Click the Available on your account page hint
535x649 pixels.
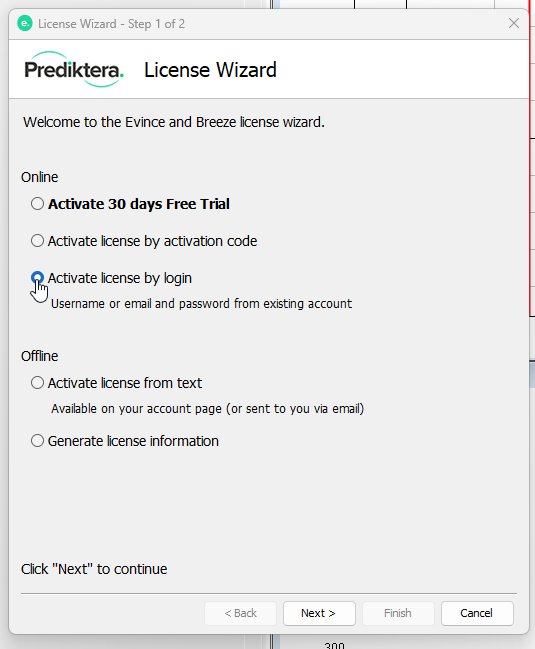[208, 409]
